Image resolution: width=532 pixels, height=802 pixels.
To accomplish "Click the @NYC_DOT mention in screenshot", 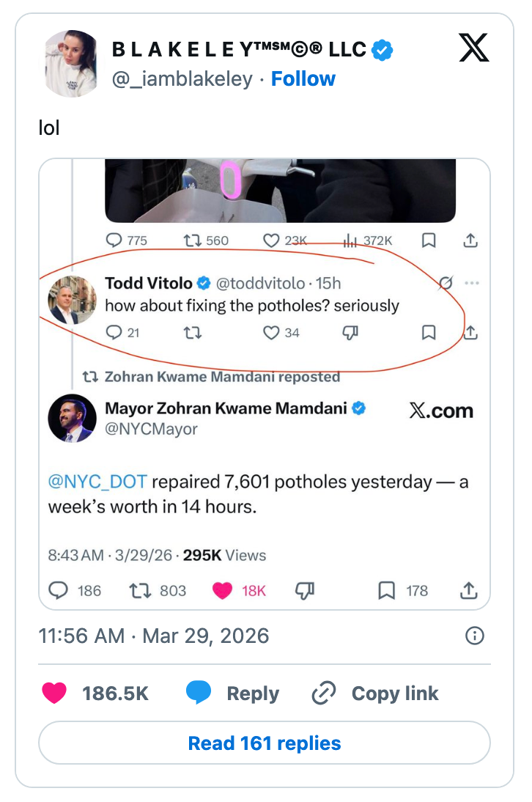I will [x=97, y=482].
